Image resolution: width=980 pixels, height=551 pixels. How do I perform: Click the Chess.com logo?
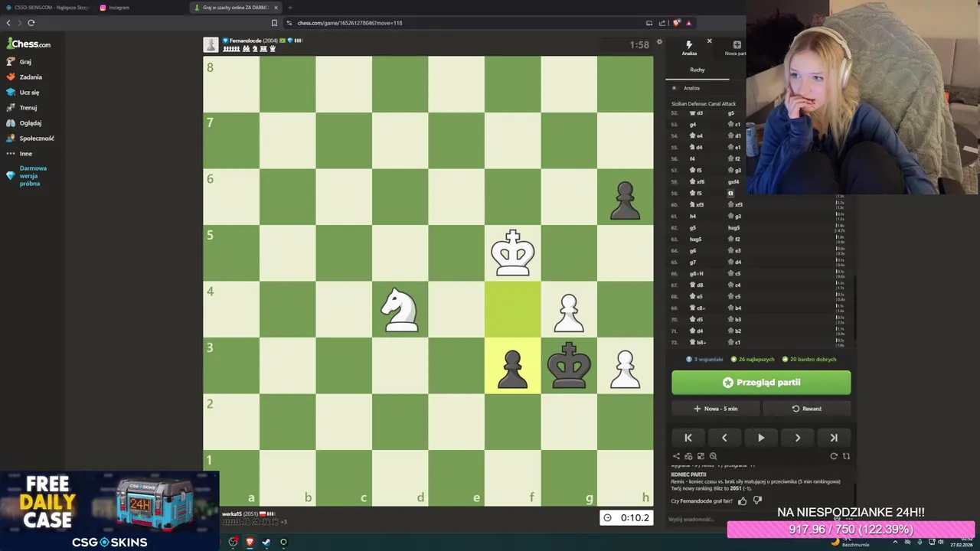28,44
